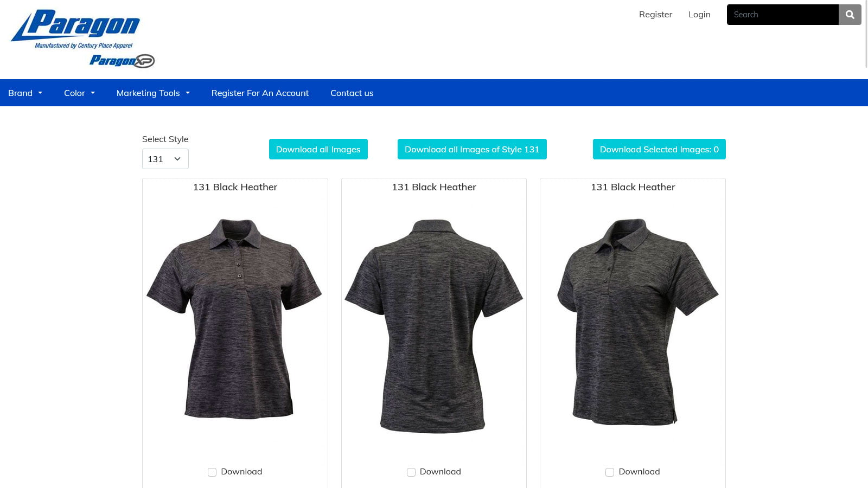This screenshot has width=868, height=488.
Task: Tick Download checkbox under third polo image
Action: click(610, 472)
